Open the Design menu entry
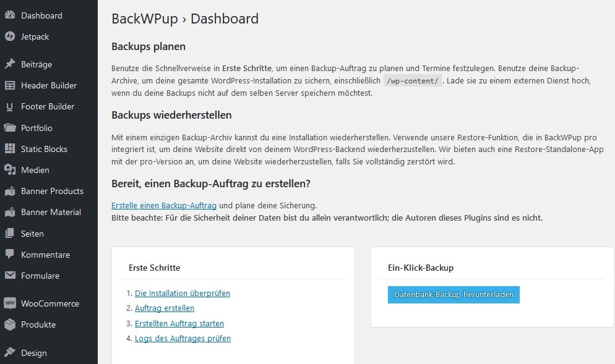Image resolution: width=615 pixels, height=364 pixels. pos(33,353)
